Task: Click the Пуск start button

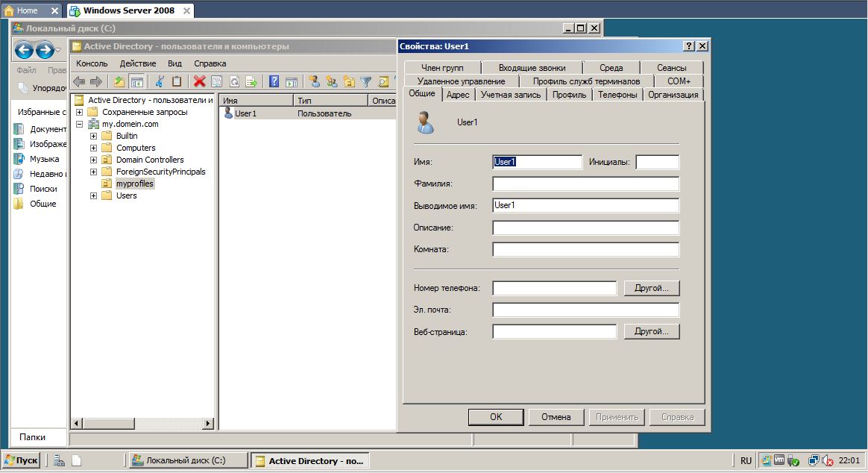Action: point(21,460)
